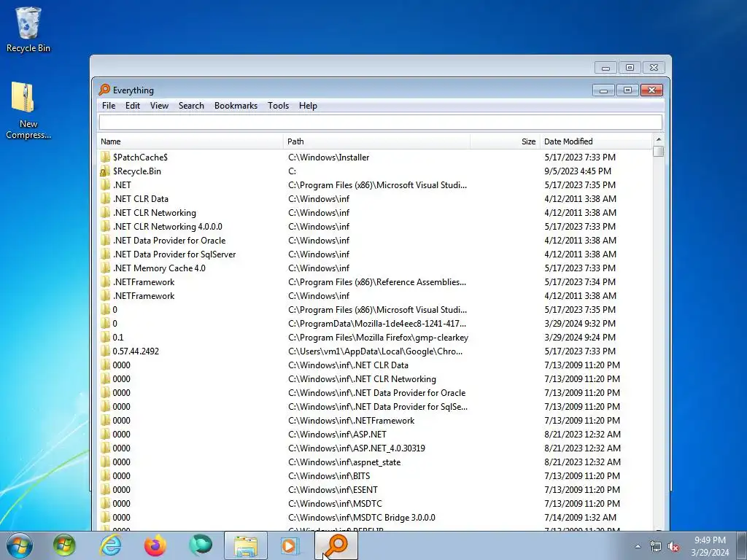Image resolution: width=747 pixels, height=560 pixels.
Task: Click the Everything magnifier icon in title bar
Action: (104, 90)
